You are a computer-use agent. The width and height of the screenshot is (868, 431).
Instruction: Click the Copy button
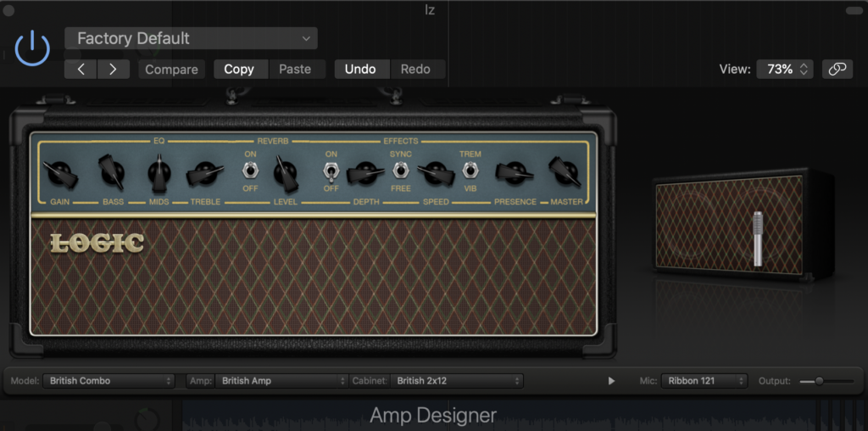(241, 70)
